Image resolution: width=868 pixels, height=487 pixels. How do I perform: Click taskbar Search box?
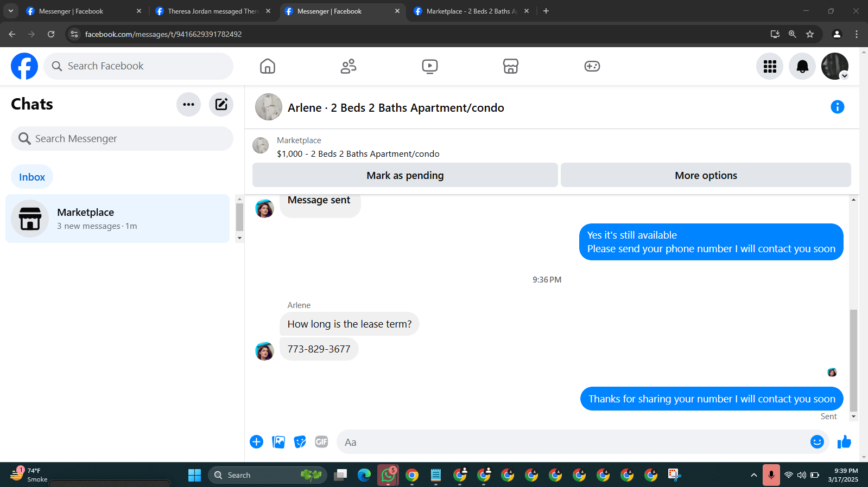point(268,475)
